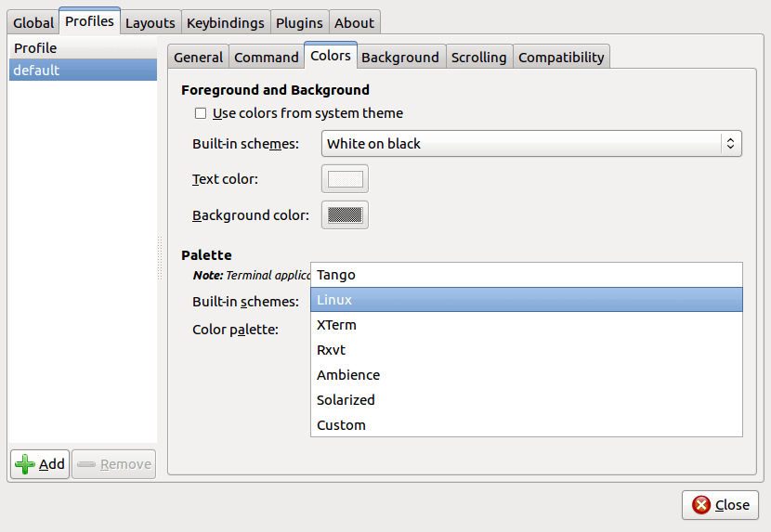Choose Tango palette scheme

click(527, 275)
